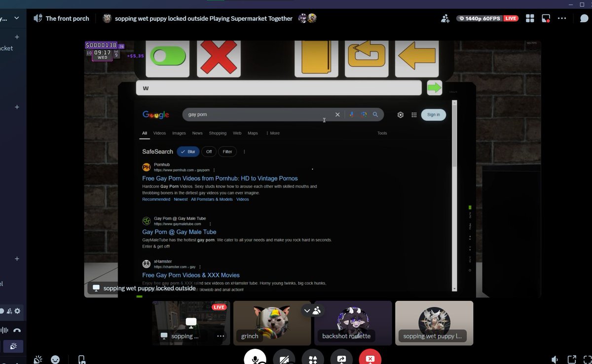Open the Tools search options
The height and width of the screenshot is (364, 592).
pos(382,133)
